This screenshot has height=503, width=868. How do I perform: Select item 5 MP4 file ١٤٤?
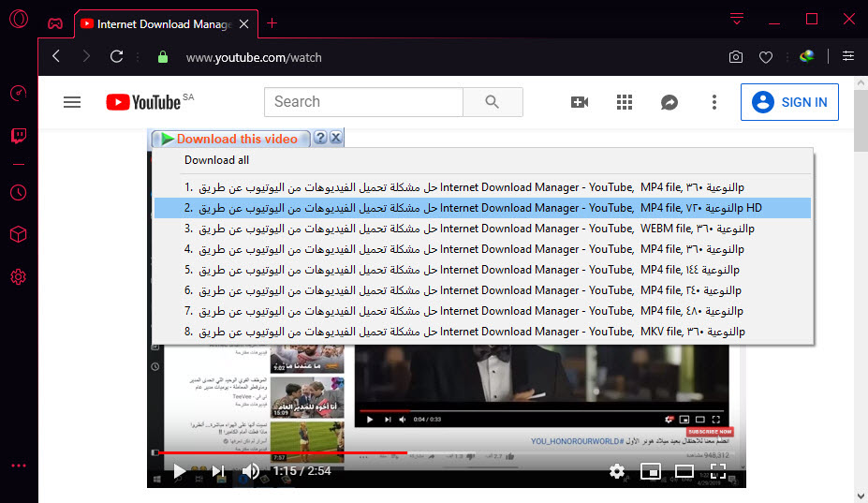click(482, 270)
